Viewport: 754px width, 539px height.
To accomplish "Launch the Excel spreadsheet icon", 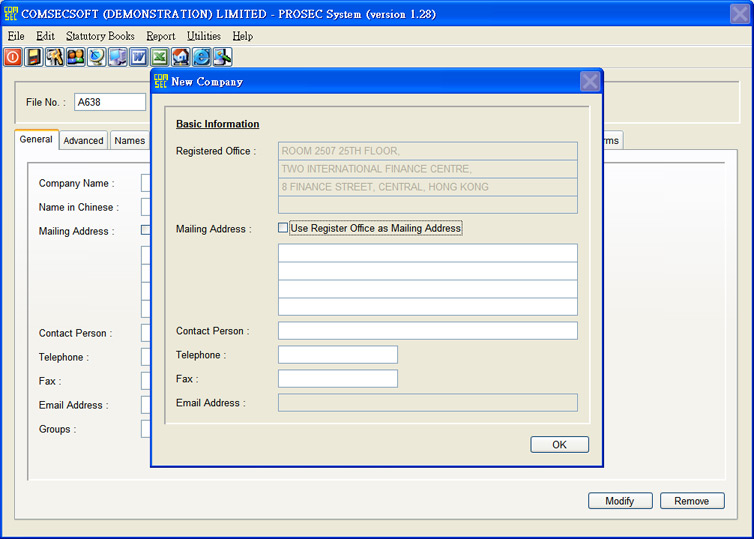I will coord(159,57).
